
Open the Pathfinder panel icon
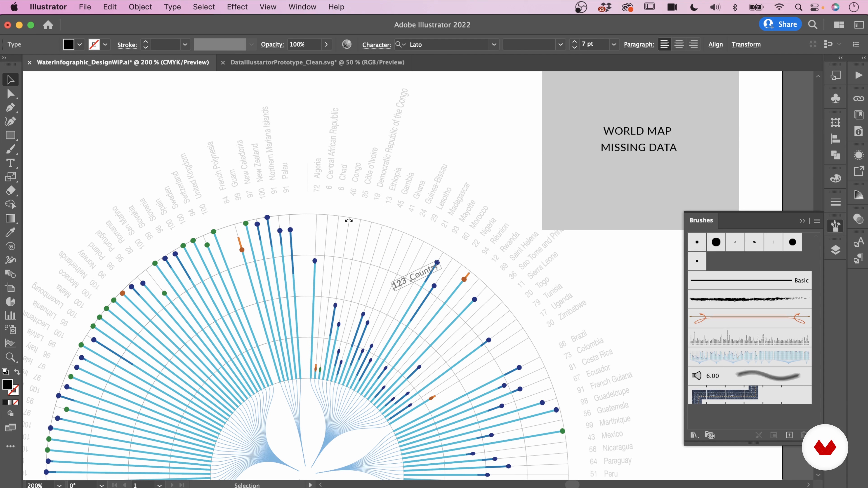(x=836, y=155)
